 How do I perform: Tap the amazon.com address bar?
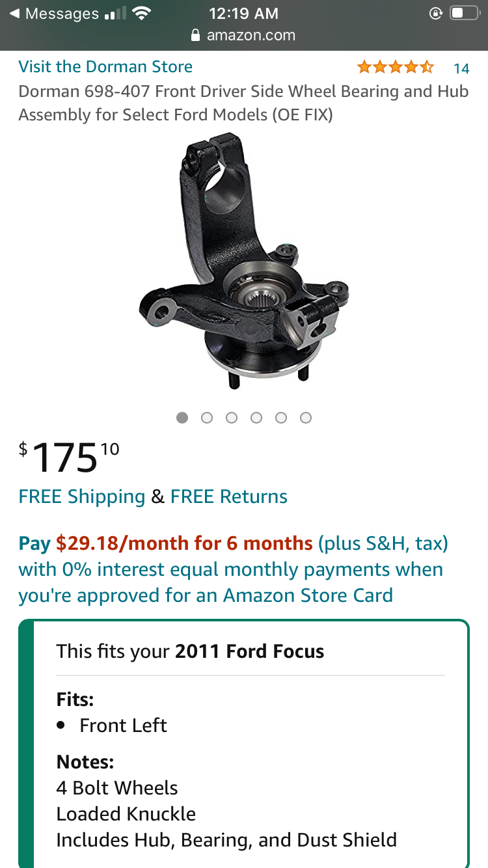click(x=244, y=36)
